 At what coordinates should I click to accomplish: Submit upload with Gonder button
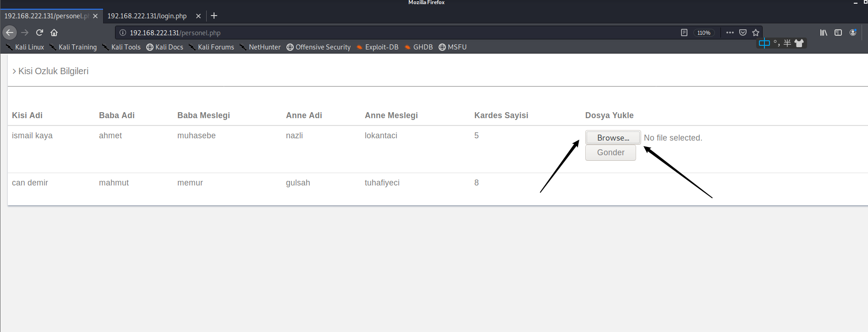(x=610, y=152)
